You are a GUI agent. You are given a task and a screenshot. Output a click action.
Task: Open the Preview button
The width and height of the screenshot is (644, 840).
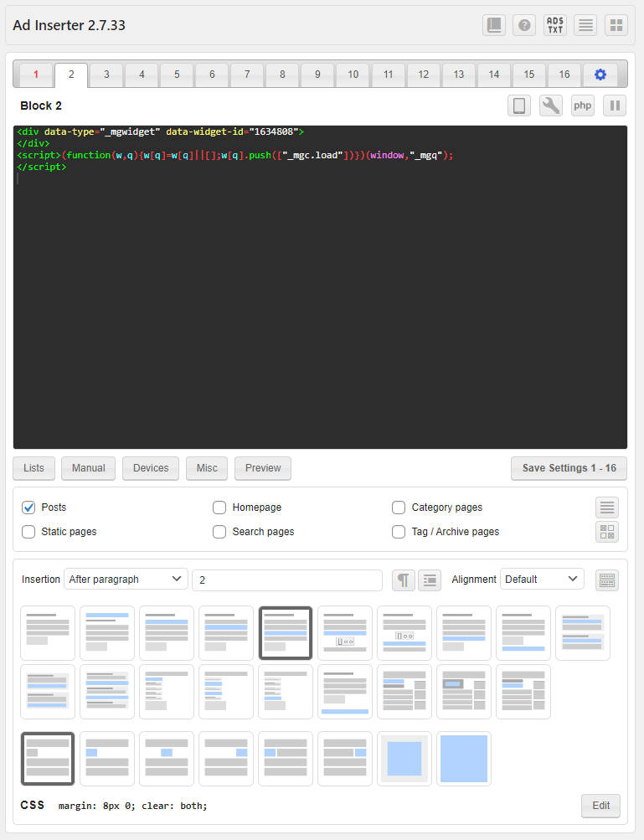coord(263,468)
